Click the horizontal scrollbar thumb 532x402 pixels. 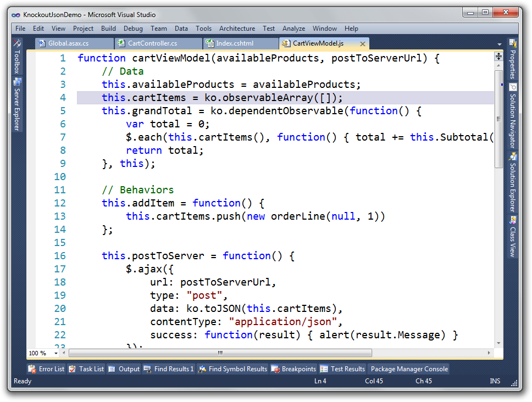pos(220,353)
